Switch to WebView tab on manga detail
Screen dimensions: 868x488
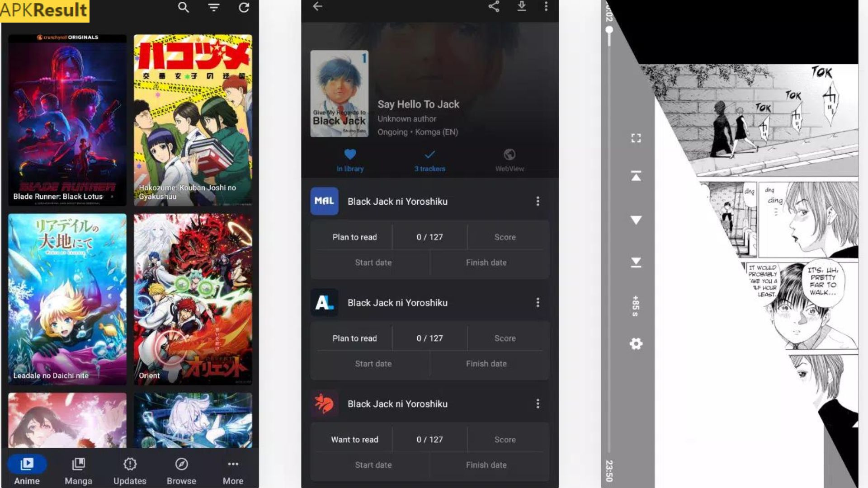point(509,160)
